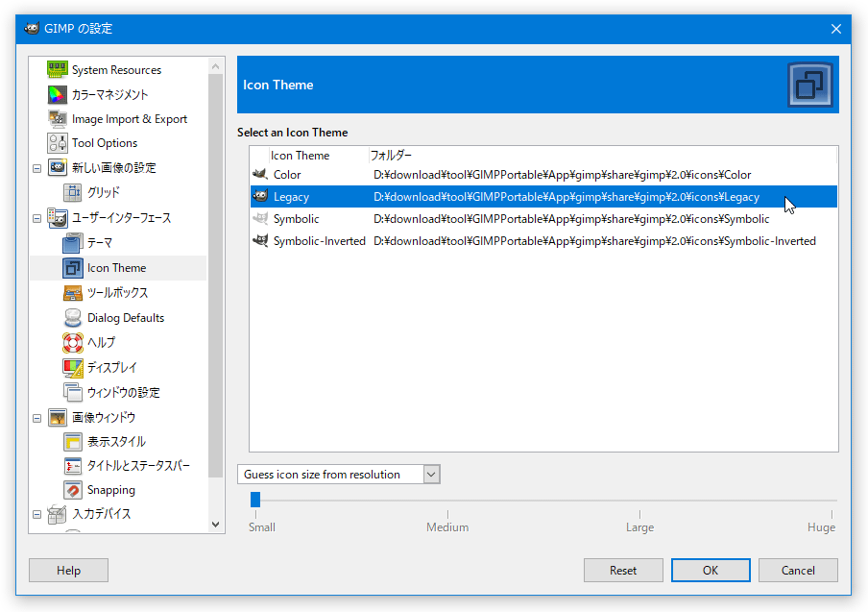Select Tool Options in the sidebar
Viewport: 868px width, 612px height.
point(105,143)
